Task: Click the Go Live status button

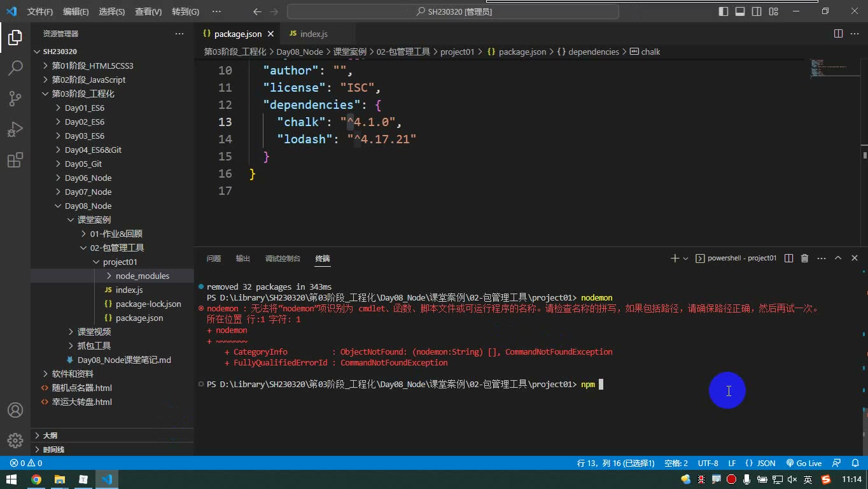Action: pos(804,463)
